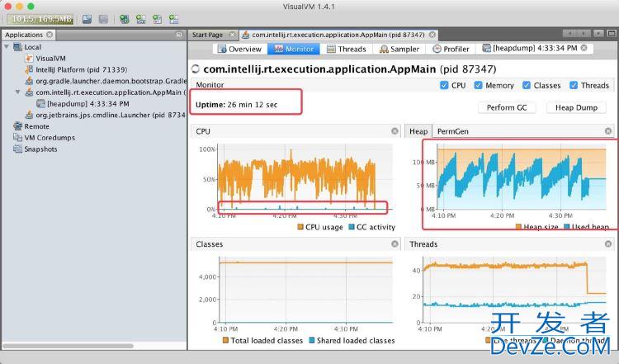619x364 pixels.
Task: Select the org.jetbrains.jps.cmdline.Launcher process icon
Action: (29, 115)
